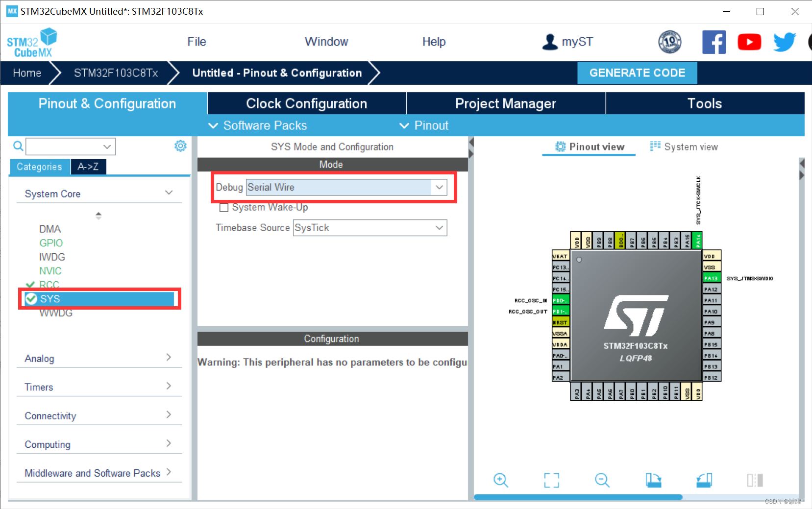Click the VBAT pin on chip
The image size is (812, 509).
561,256
